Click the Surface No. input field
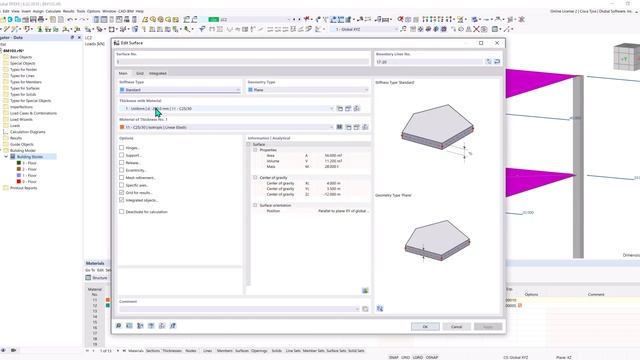The image size is (640, 360). [x=242, y=62]
